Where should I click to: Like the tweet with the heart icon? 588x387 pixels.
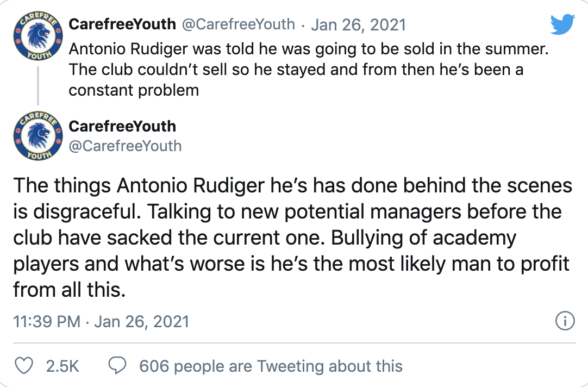23,366
